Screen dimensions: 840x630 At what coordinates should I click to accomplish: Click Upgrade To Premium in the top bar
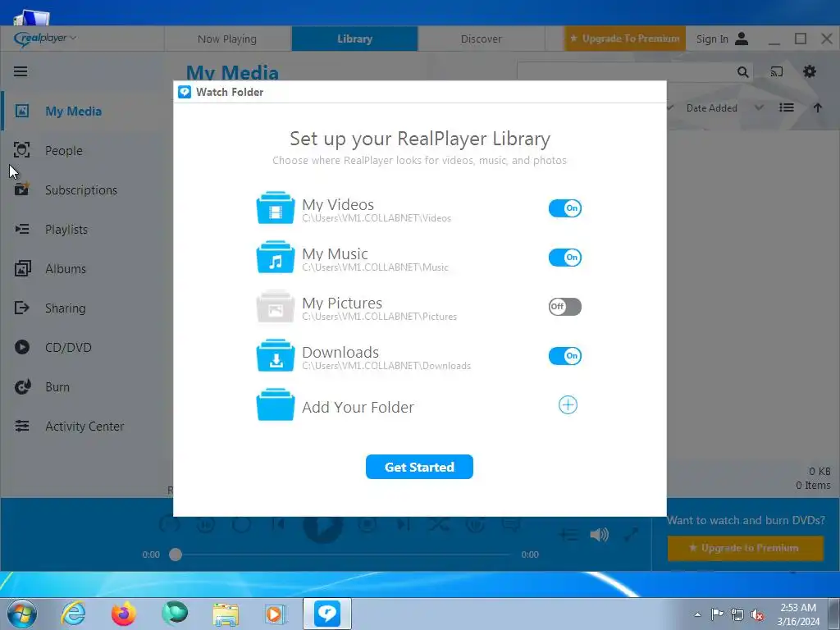click(x=624, y=39)
